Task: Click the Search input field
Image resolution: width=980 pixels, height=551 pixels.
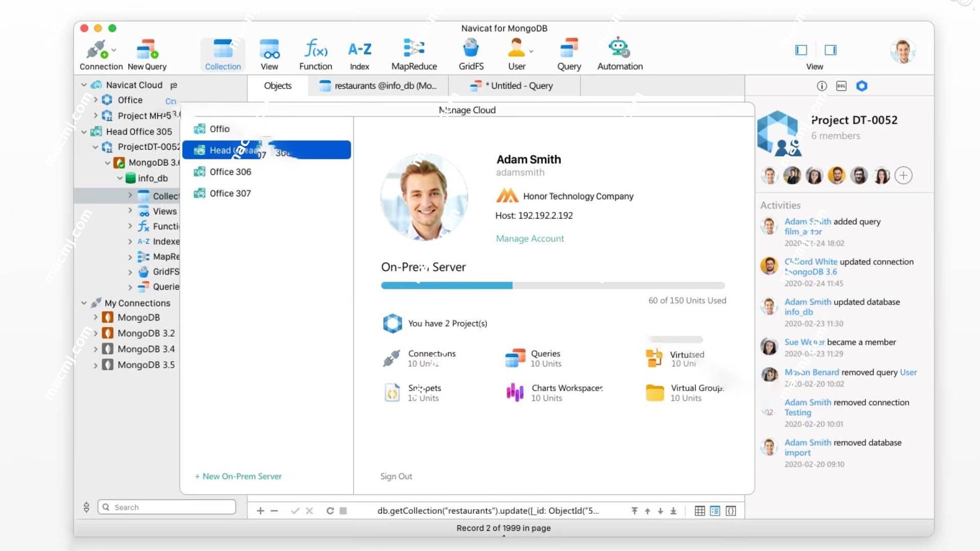Action: [167, 507]
